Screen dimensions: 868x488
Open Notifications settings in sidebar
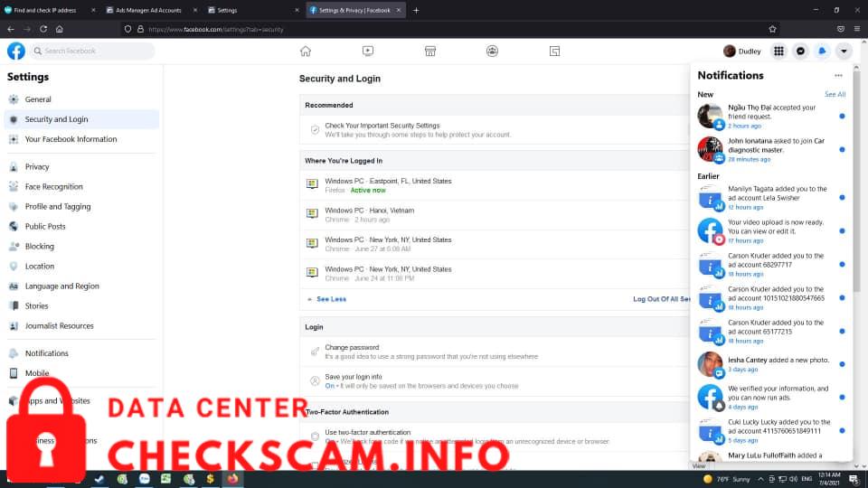point(81,353)
